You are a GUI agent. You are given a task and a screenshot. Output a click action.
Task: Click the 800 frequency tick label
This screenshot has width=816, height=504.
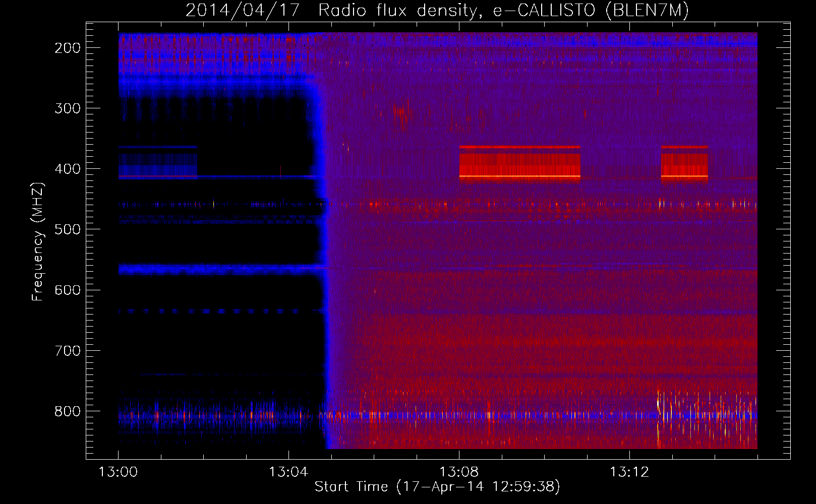click(x=68, y=411)
